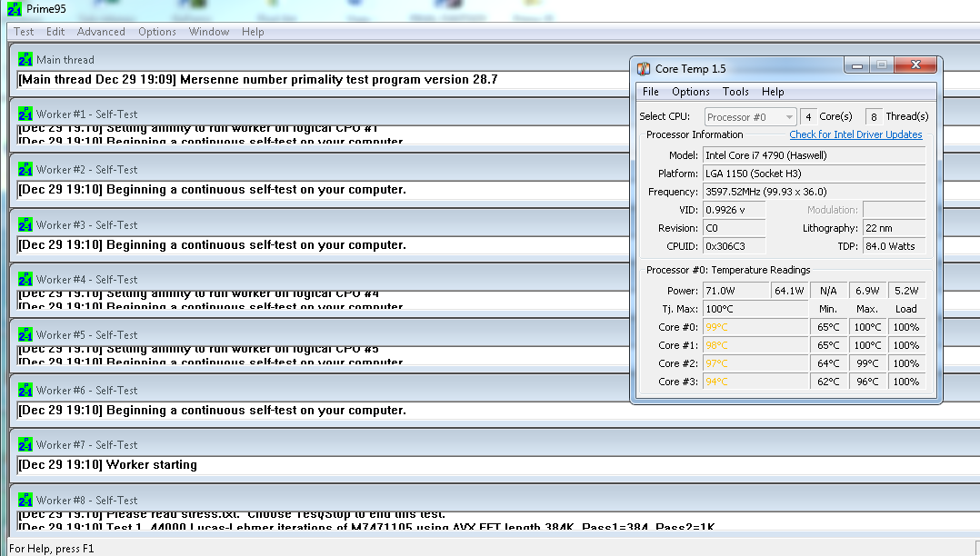Open the Help menu in Core Temp
The height and width of the screenshot is (556, 980).
[x=773, y=91]
